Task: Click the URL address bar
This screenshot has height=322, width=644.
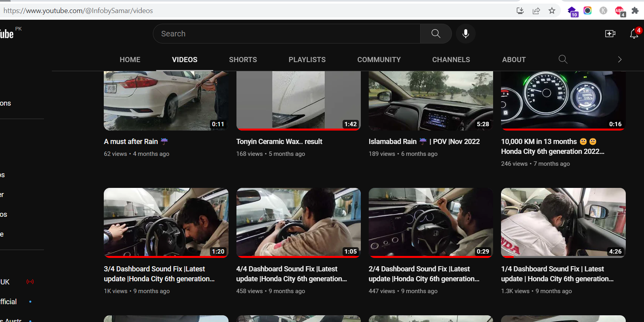Action: coord(253,11)
